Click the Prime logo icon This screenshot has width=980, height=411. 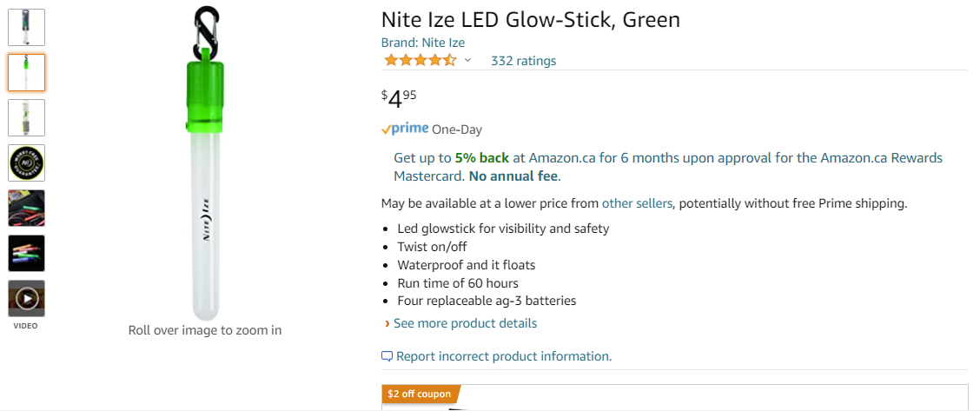pyautogui.click(x=405, y=129)
